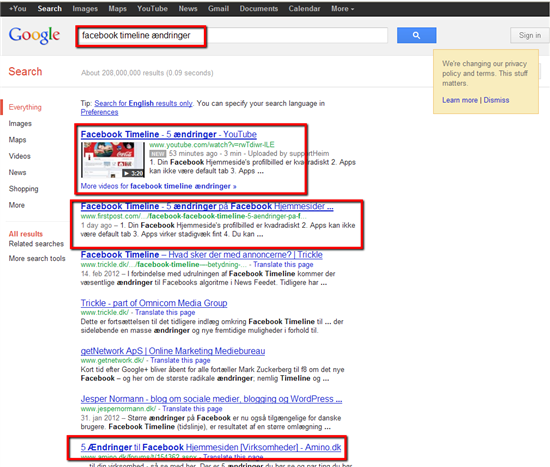
Task: Go to YouTube from the top bar
Action: [152, 8]
